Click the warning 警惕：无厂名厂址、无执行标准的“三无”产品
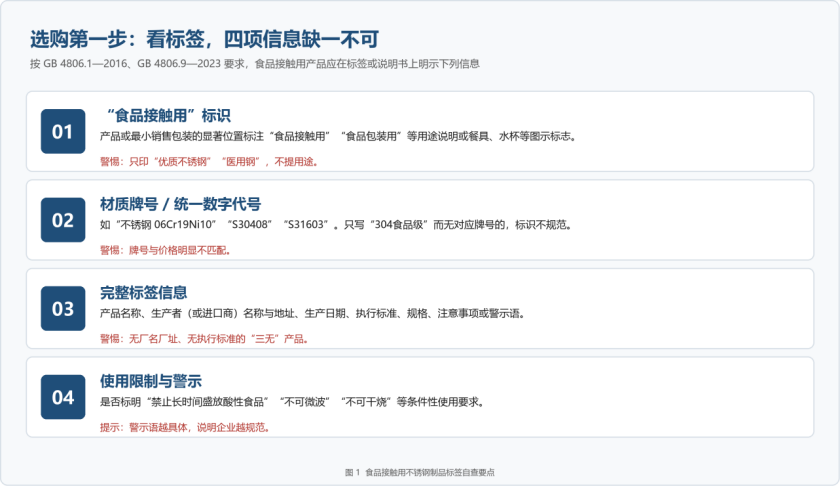The height and width of the screenshot is (486, 840). pos(205,339)
